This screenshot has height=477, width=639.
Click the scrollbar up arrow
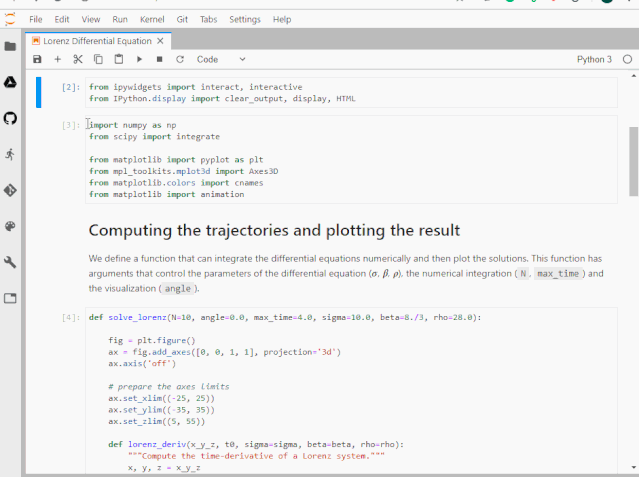tap(633, 76)
